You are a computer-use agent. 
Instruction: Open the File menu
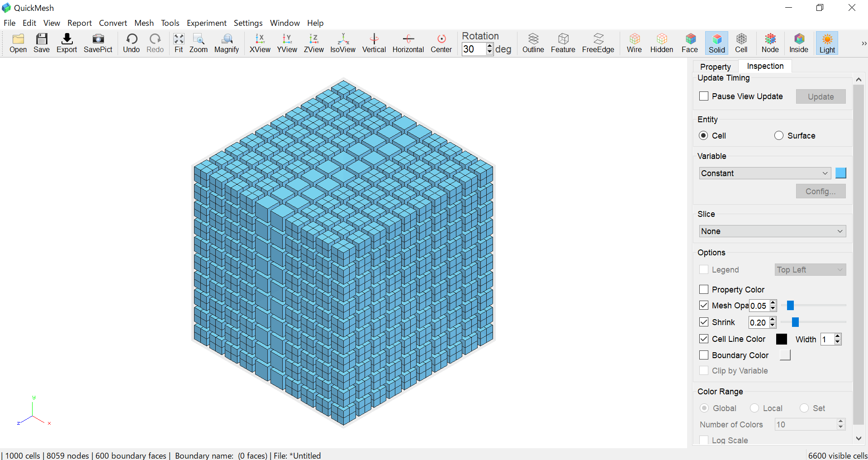click(9, 23)
